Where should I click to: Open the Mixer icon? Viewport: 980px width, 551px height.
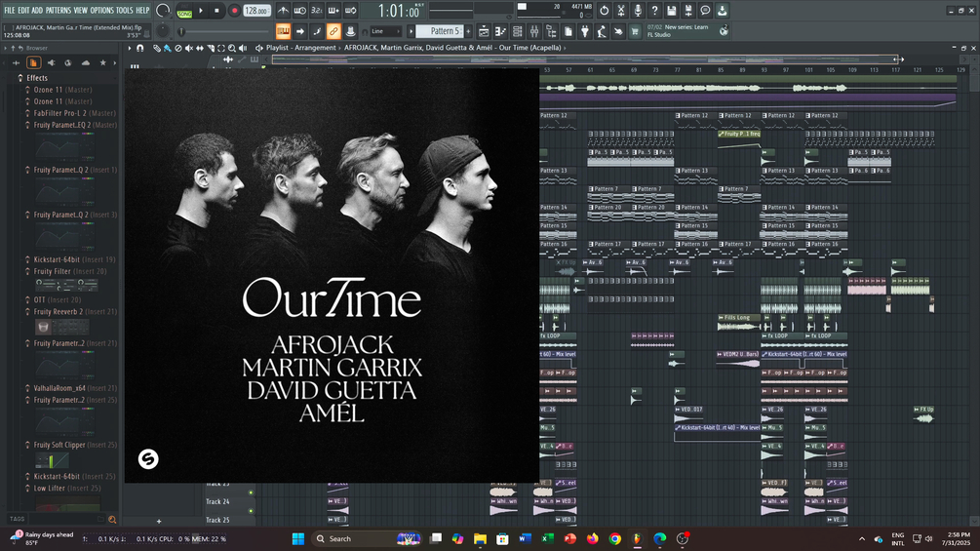(534, 31)
